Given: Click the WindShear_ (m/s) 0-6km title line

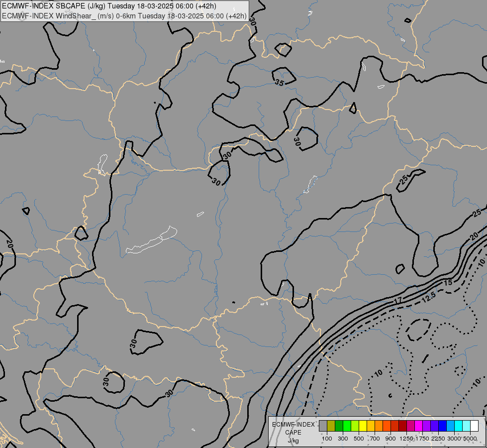Looking at the screenshot, I should tap(124, 16).
